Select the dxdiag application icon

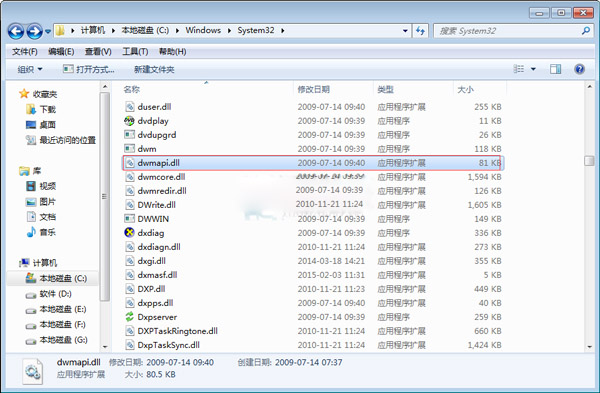pyautogui.click(x=129, y=232)
